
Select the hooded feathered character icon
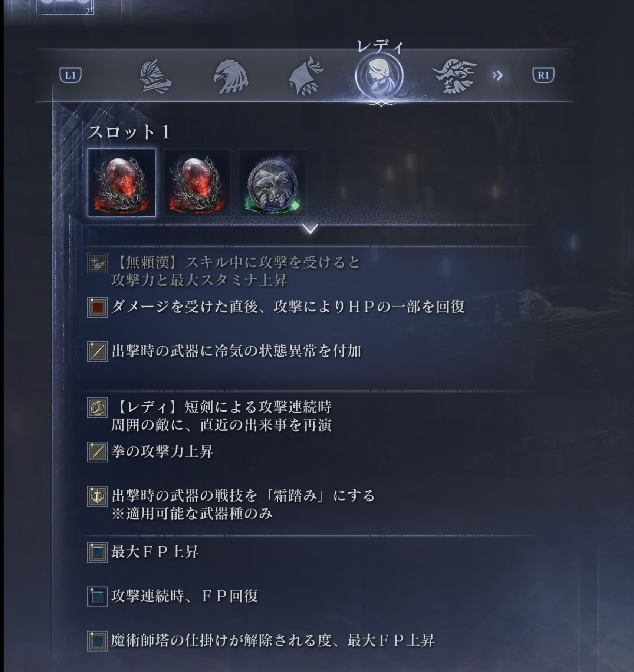306,76
